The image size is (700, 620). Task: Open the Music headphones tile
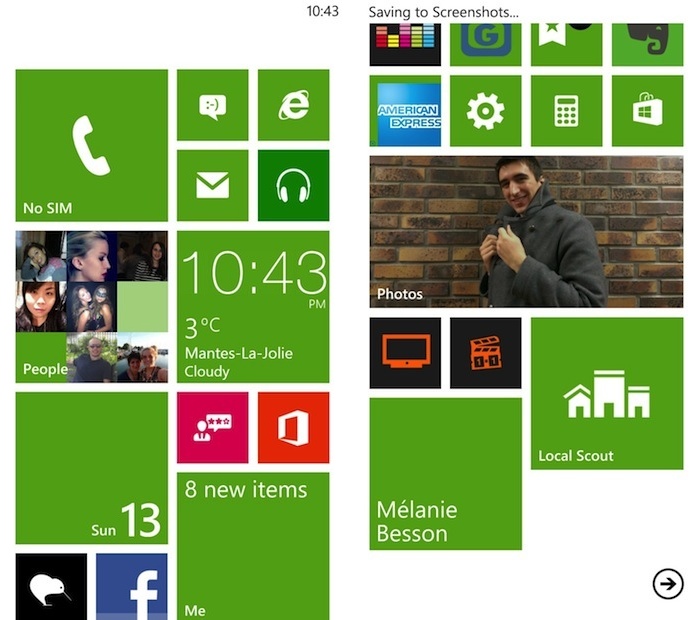[293, 185]
